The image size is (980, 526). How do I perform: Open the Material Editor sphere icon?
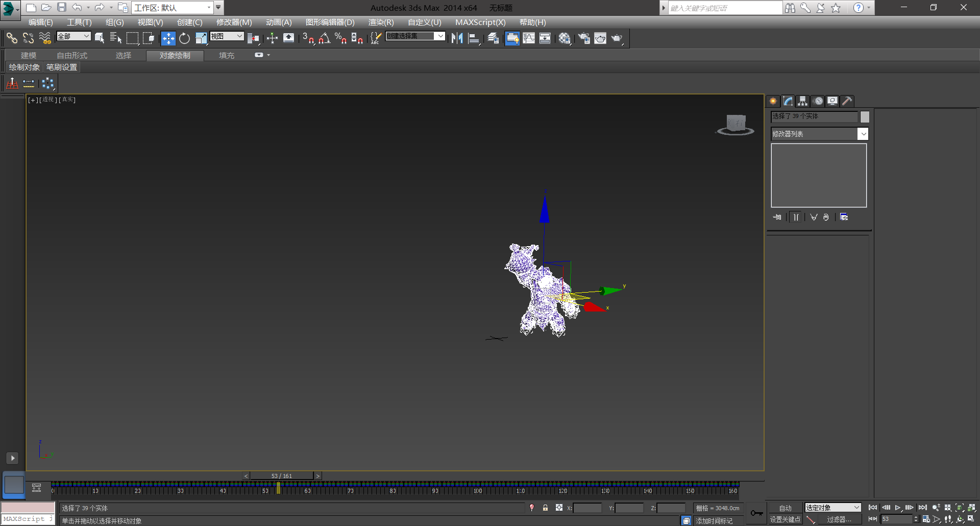coord(565,38)
